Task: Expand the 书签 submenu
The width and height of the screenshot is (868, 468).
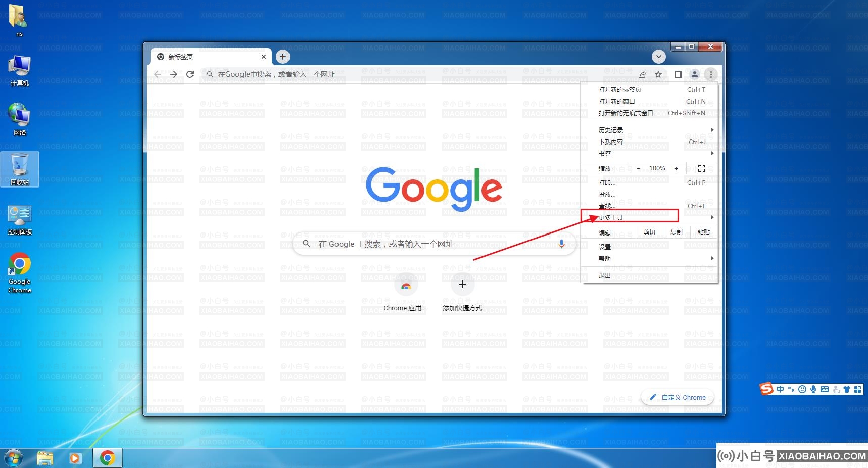Action: click(x=649, y=153)
